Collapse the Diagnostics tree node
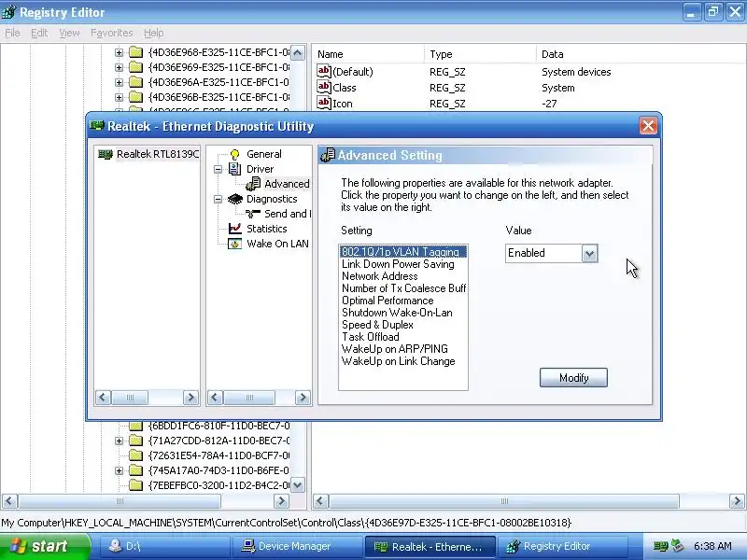 (x=218, y=199)
